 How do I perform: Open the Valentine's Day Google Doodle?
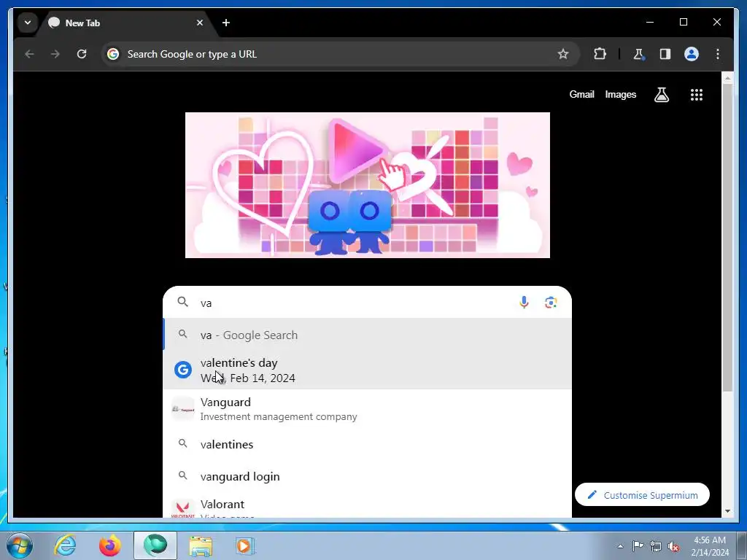coord(368,185)
